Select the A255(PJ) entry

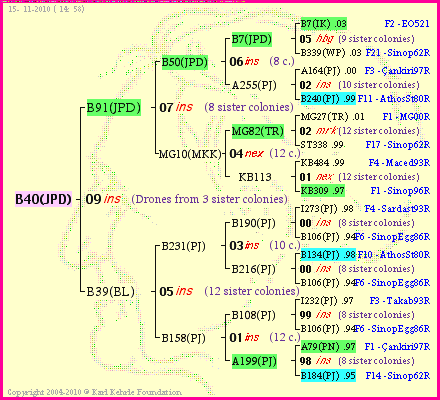coord(254,85)
